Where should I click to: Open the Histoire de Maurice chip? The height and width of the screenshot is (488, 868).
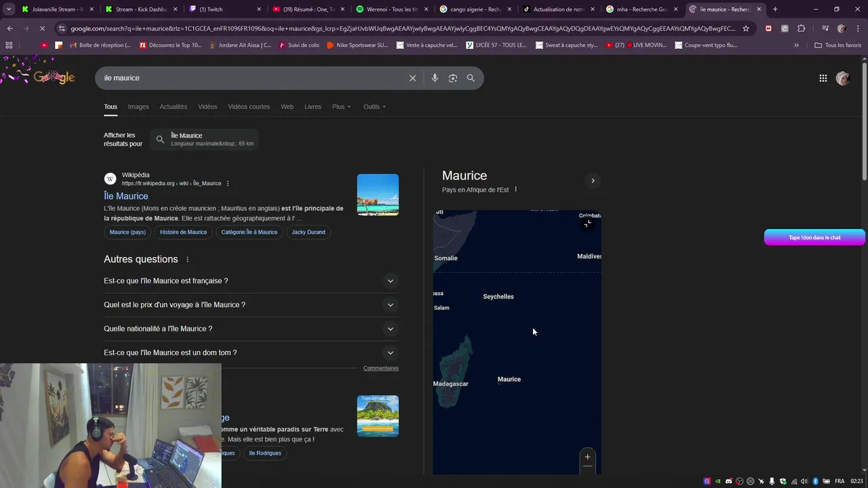[x=183, y=232]
